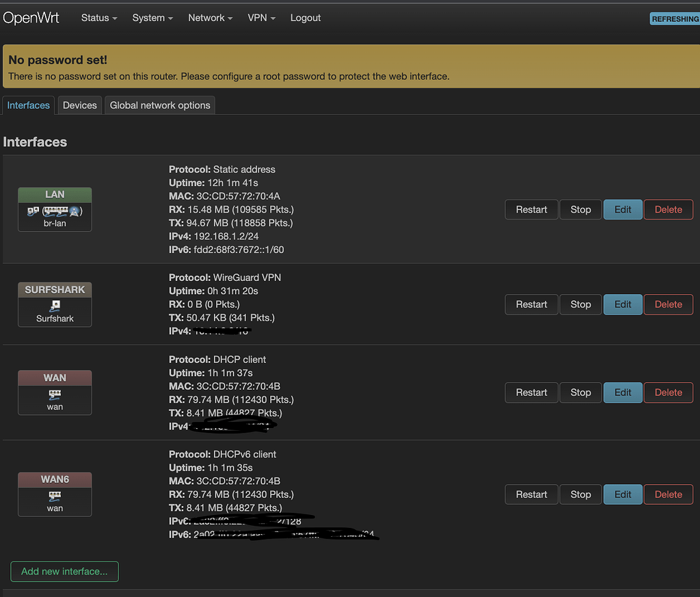Click the SURFSHARK interface badge
This screenshot has width=700, height=597.
point(54,289)
